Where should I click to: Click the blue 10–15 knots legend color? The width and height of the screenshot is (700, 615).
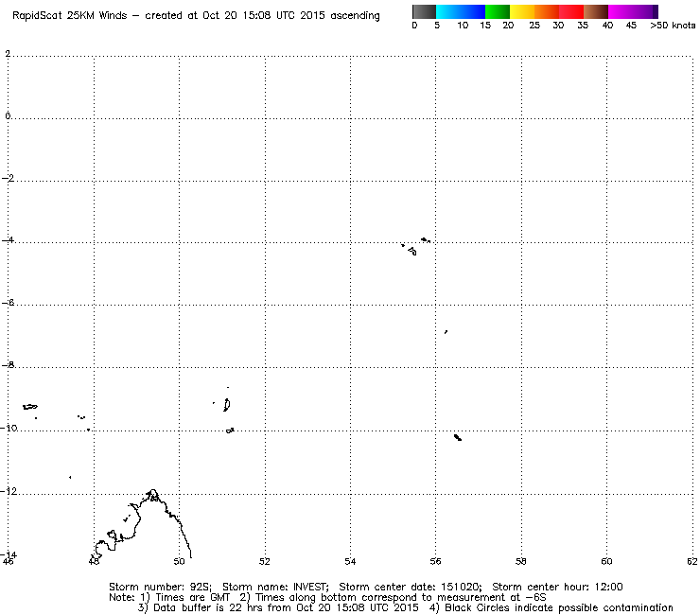[473, 11]
